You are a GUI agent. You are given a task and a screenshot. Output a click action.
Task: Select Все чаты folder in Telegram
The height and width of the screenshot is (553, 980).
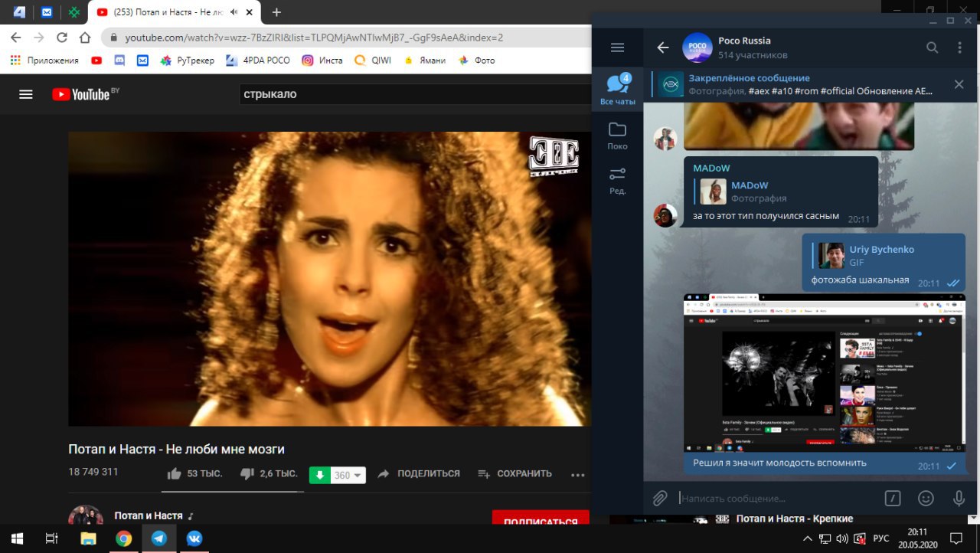click(x=617, y=90)
